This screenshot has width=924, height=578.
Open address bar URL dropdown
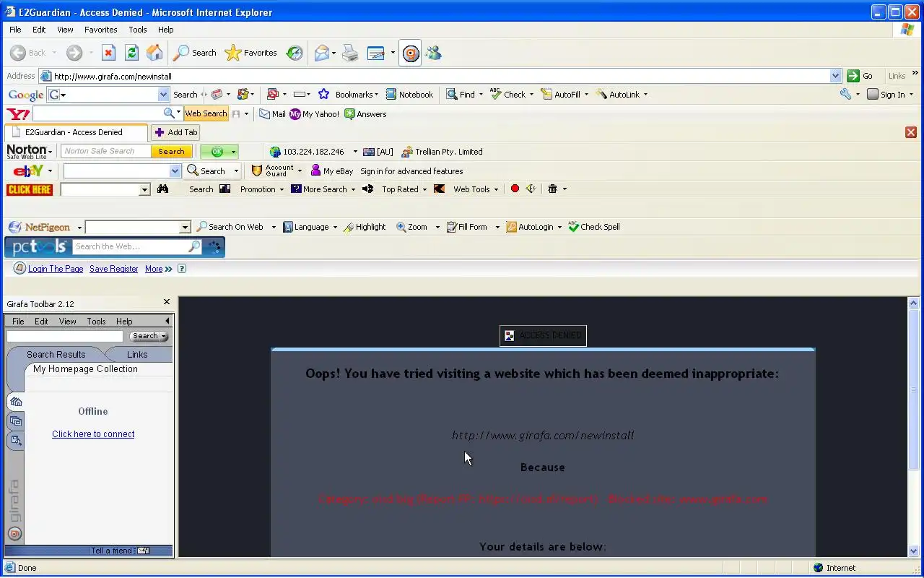coord(835,76)
